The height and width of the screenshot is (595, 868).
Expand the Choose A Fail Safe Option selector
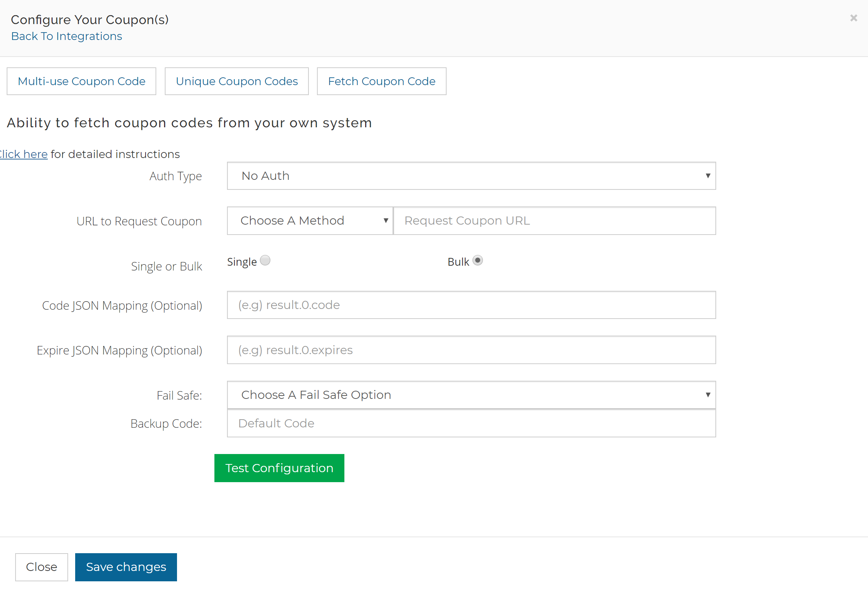471,394
